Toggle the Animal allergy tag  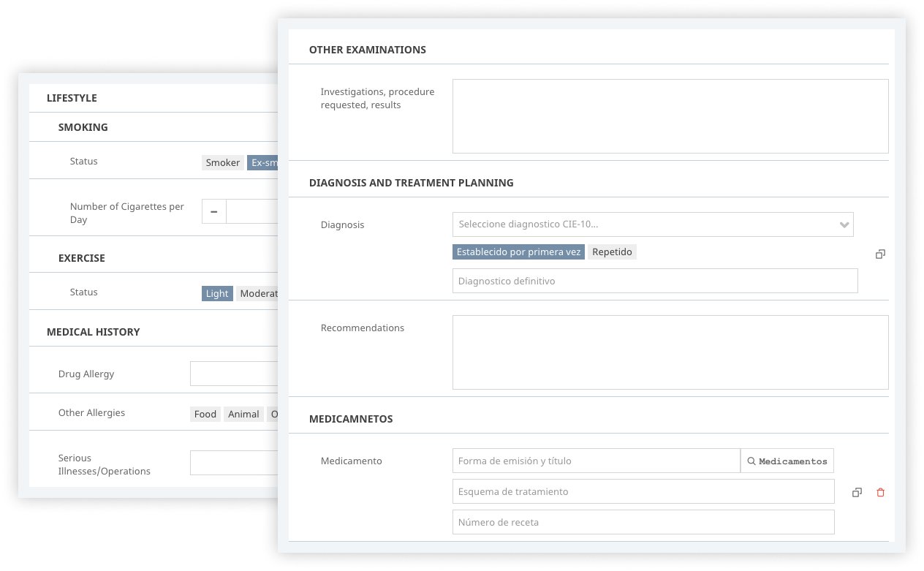tap(243, 414)
